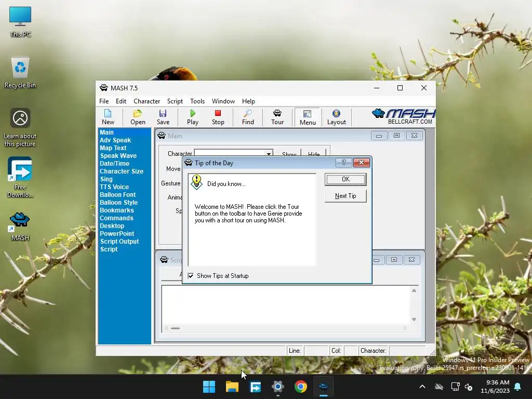Save the script via Save toolbar icon
The height and width of the screenshot is (399, 532).
[x=163, y=117]
